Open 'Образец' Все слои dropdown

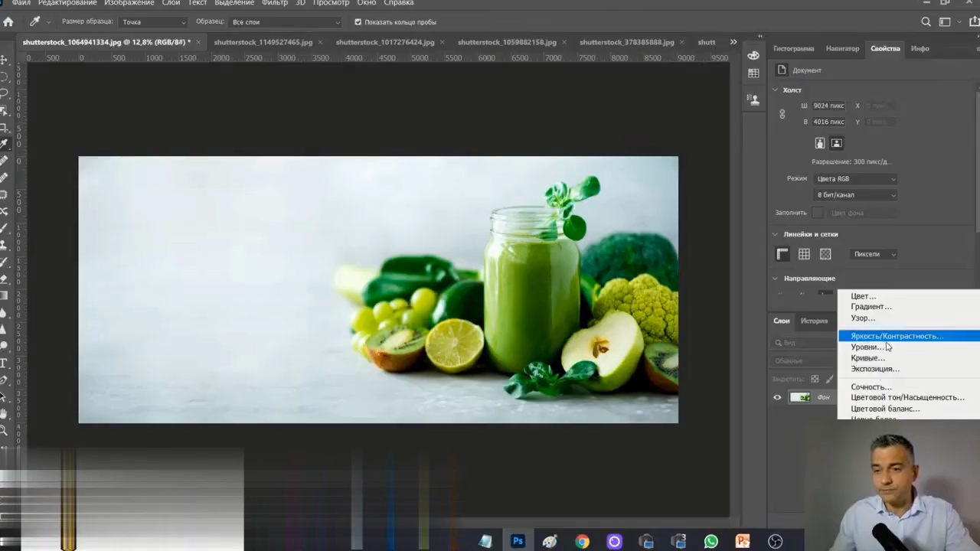pos(286,22)
